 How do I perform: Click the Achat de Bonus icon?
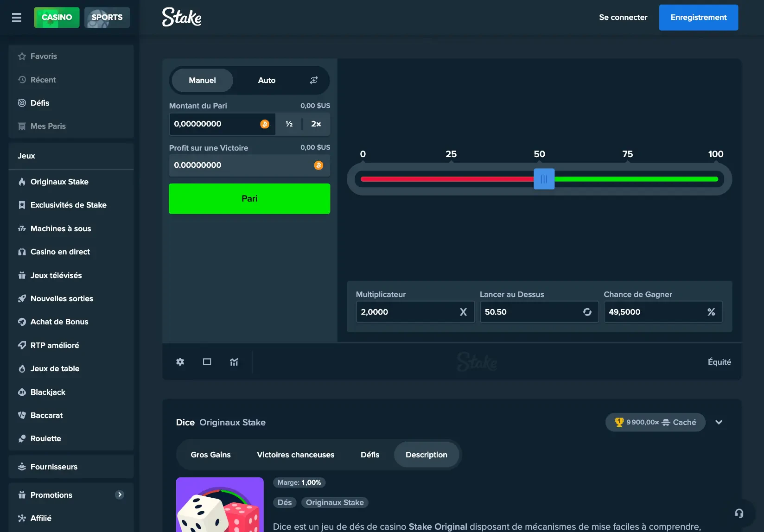pyautogui.click(x=22, y=322)
